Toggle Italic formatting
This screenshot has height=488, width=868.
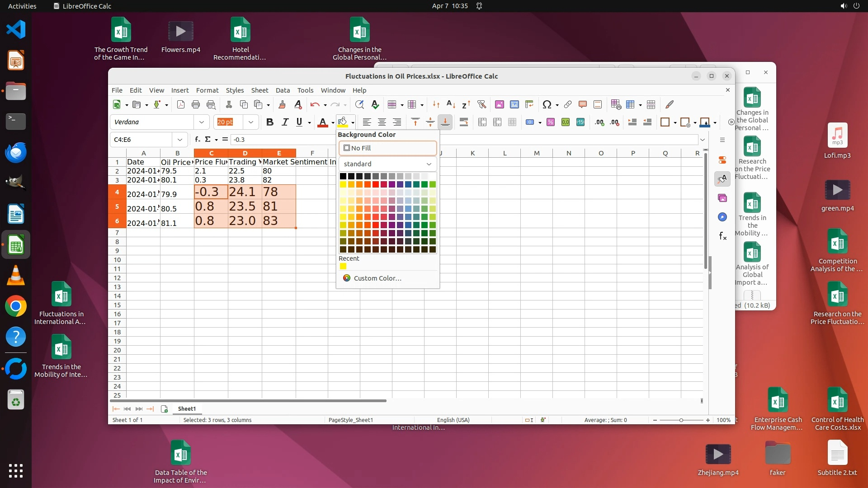pyautogui.click(x=285, y=122)
